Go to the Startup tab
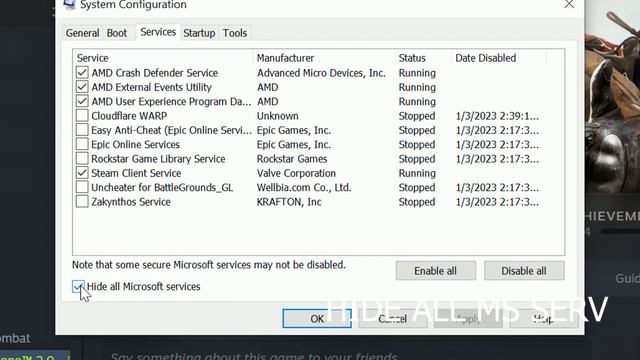The height and width of the screenshot is (360, 640). (x=199, y=33)
